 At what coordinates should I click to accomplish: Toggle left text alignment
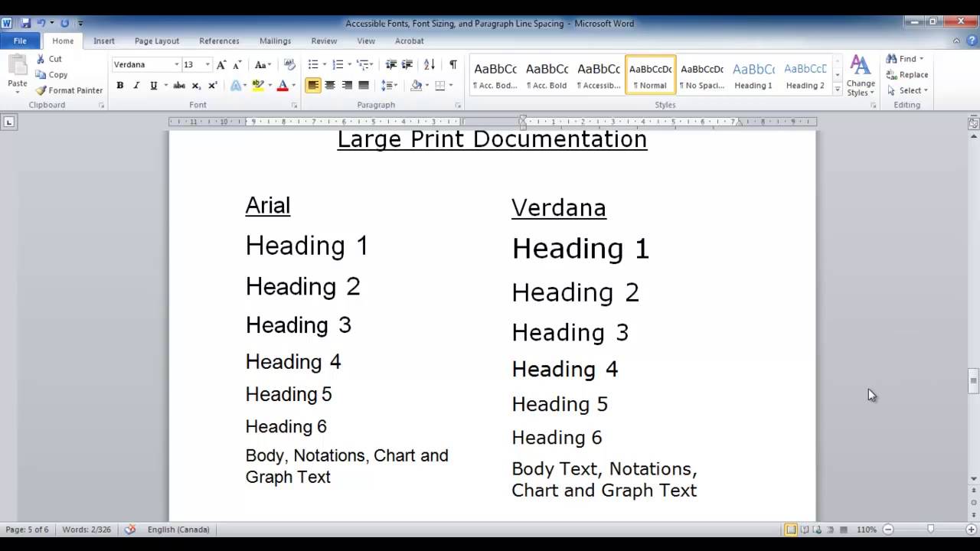[x=313, y=86]
